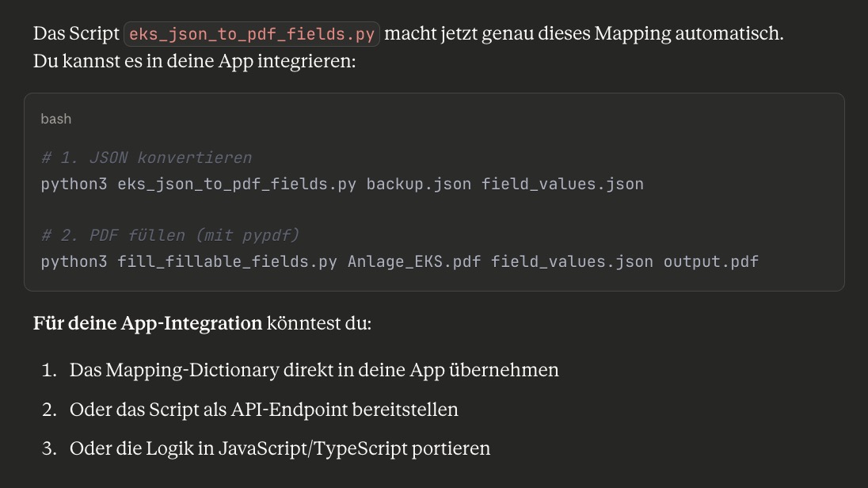Screen dimensions: 868x488
Task: Click the sentence 'Du kannst es in deine App integrieren:'
Action: coord(194,61)
